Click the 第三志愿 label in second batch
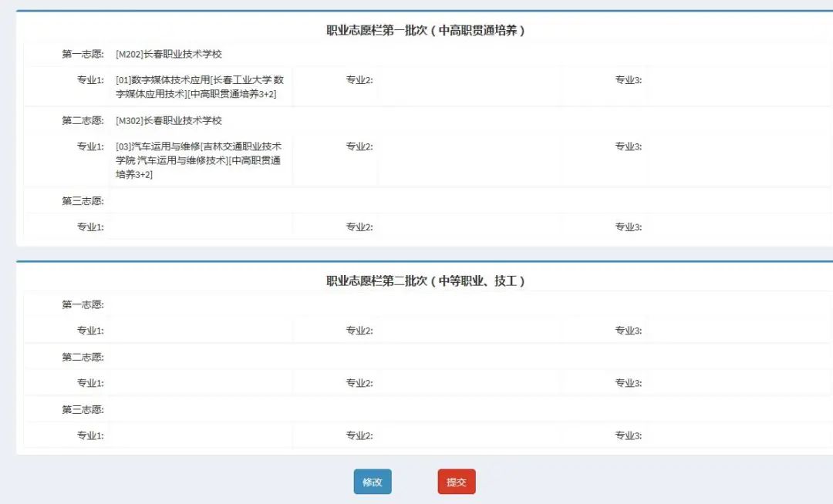833x504 pixels. point(83,408)
